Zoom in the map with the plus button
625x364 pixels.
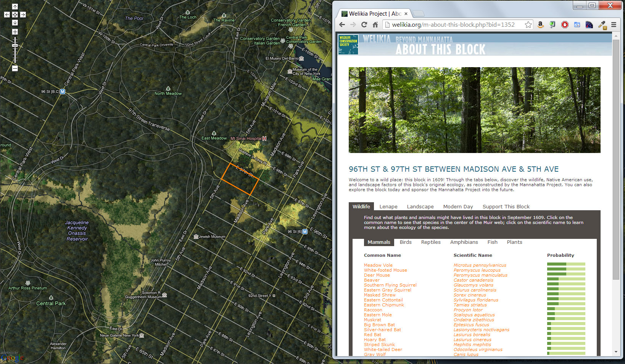pyautogui.click(x=15, y=32)
